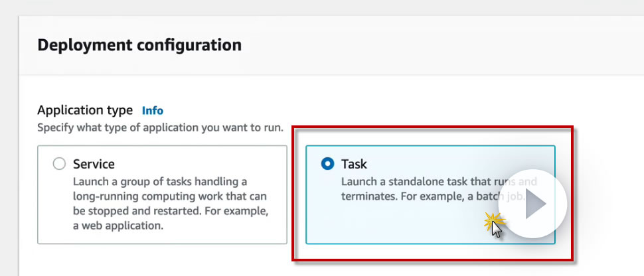
Task: Click the mouse pointer arrow in Task card
Action: pyautogui.click(x=497, y=229)
